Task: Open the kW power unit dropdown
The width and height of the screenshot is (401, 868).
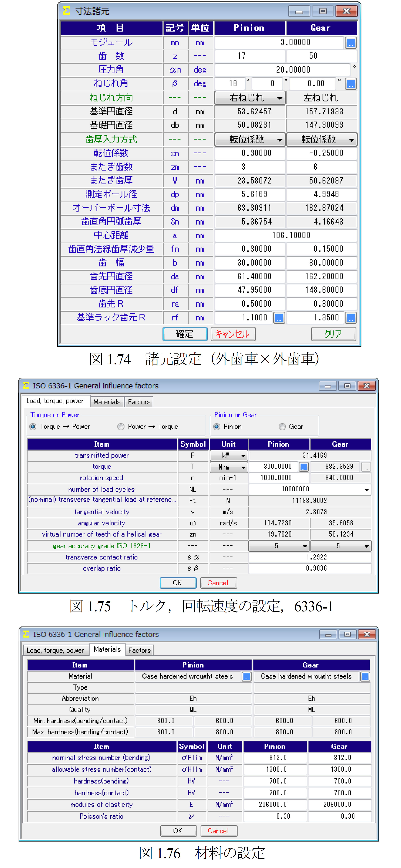Action: [229, 456]
